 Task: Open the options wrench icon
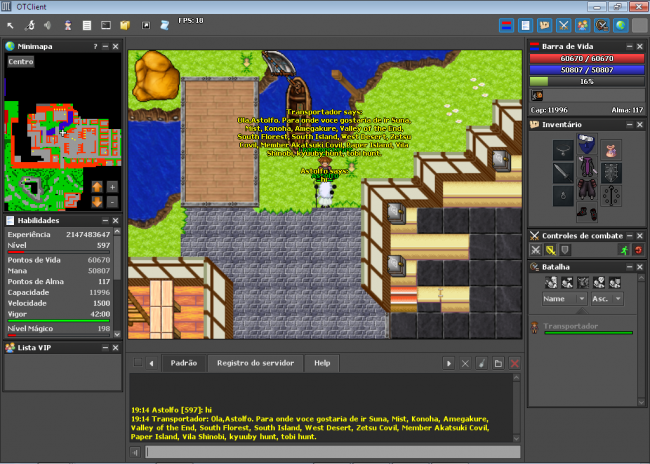(29, 26)
